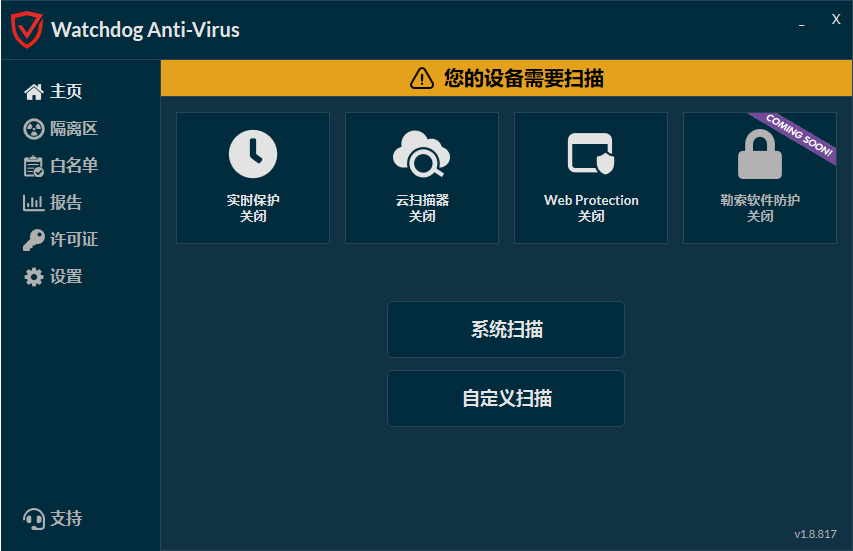Click the support headset icon
Image resolution: width=853 pixels, height=551 pixels.
point(34,519)
